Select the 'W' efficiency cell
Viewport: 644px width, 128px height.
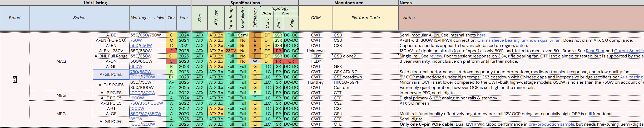coord(255,61)
